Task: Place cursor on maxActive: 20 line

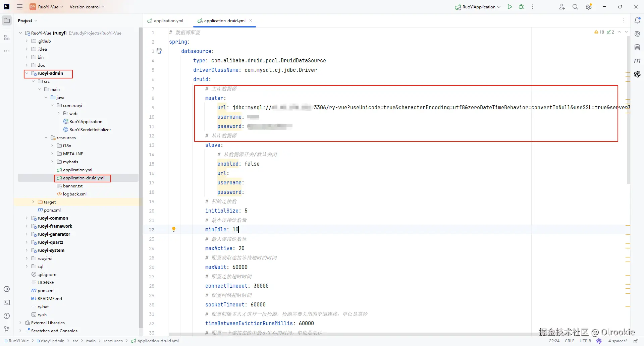Action: 225,248
